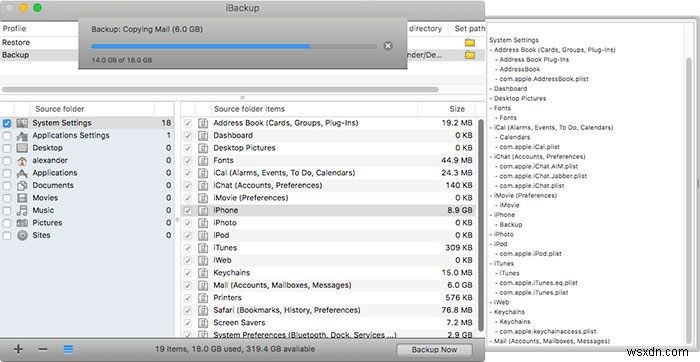The height and width of the screenshot is (362, 700).
Task: Collapse the iMovie (Preferences) tree node
Action: [491, 196]
